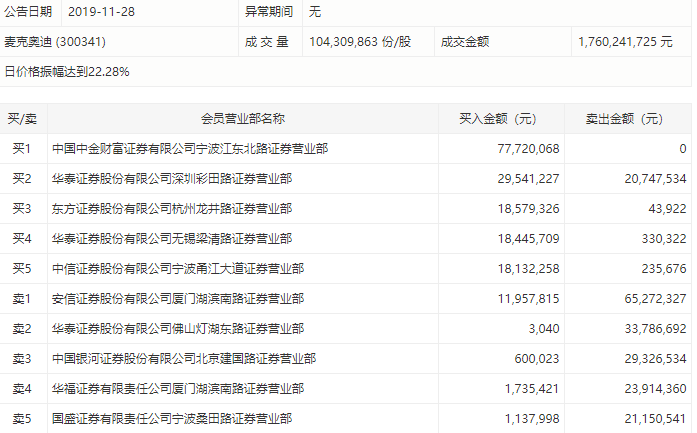Select 华泰证券佛山灯湖东路证券营业部 name
Screen dimensions: 697x433
(178, 329)
